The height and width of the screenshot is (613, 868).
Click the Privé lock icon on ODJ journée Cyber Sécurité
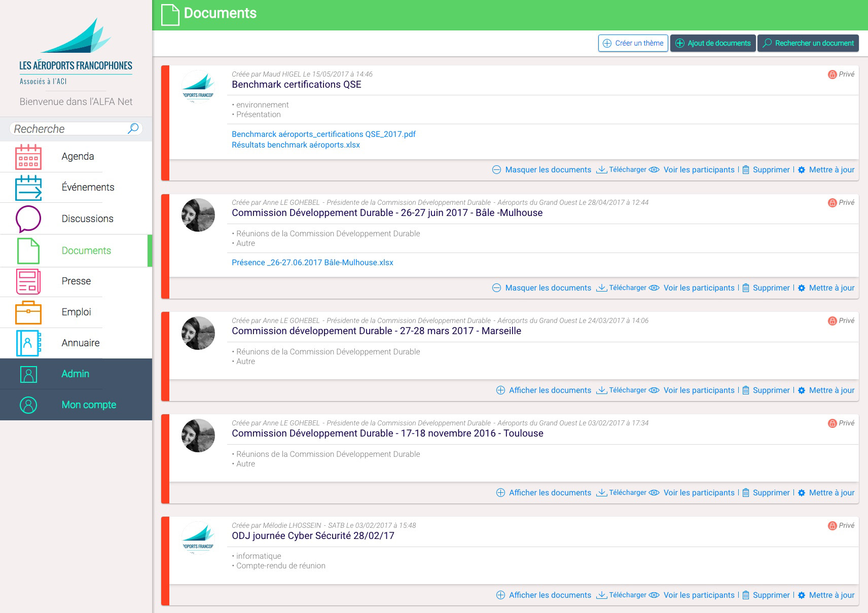832,526
